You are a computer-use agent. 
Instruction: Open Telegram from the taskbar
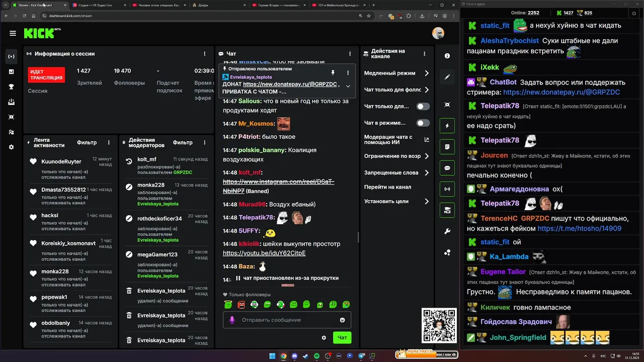point(361,356)
